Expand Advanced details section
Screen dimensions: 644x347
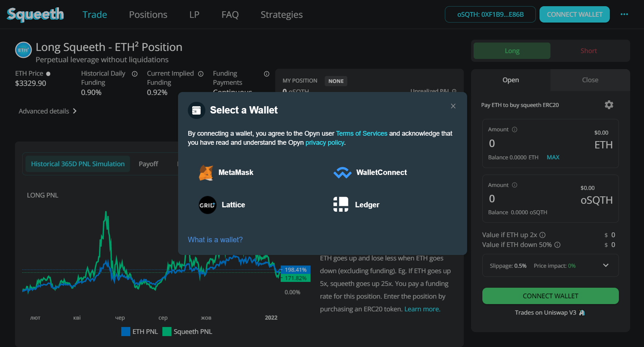48,111
